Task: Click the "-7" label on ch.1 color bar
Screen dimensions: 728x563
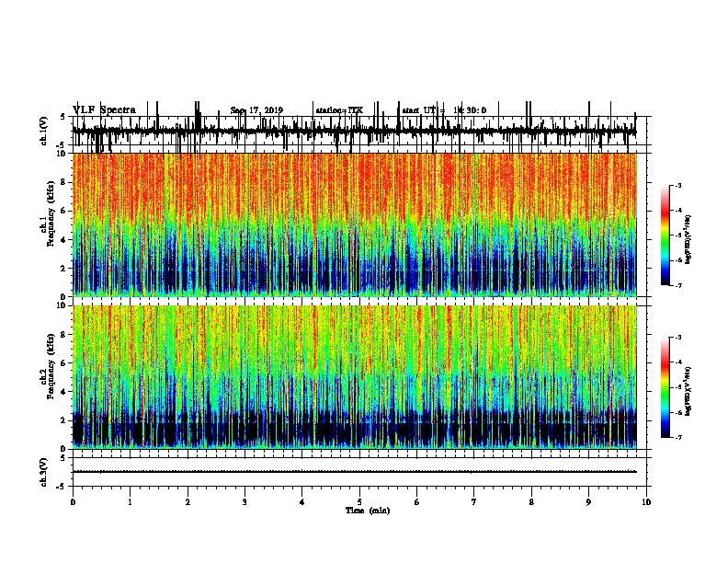Action: point(678,285)
